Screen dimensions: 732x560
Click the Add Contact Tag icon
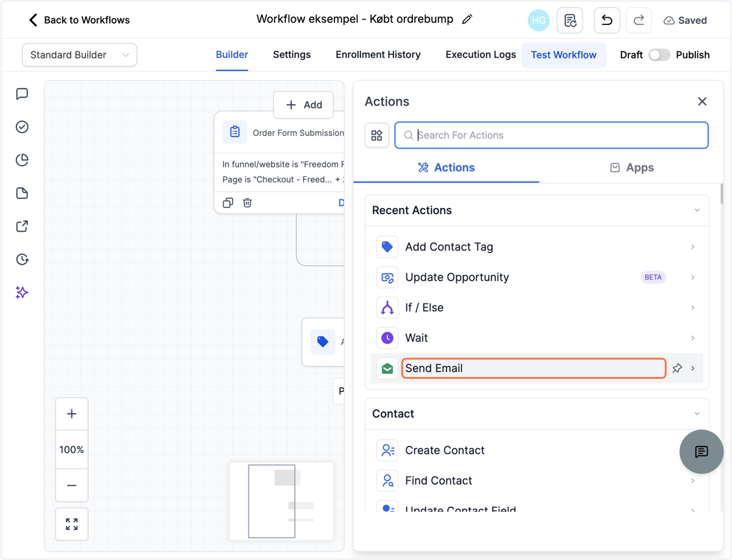tap(387, 247)
